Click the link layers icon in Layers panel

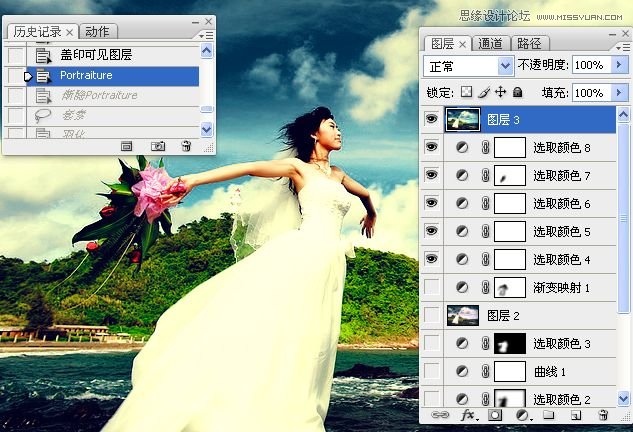pyautogui.click(x=439, y=414)
